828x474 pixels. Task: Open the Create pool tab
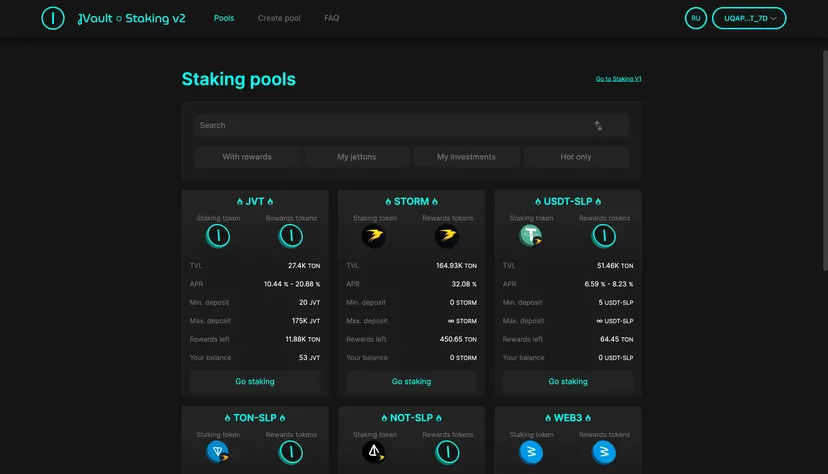tap(279, 18)
